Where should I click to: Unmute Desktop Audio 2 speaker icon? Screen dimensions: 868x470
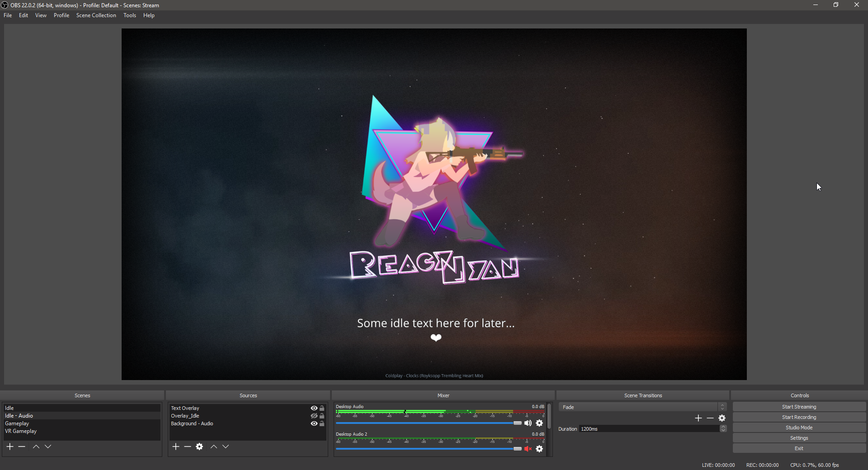tap(528, 449)
